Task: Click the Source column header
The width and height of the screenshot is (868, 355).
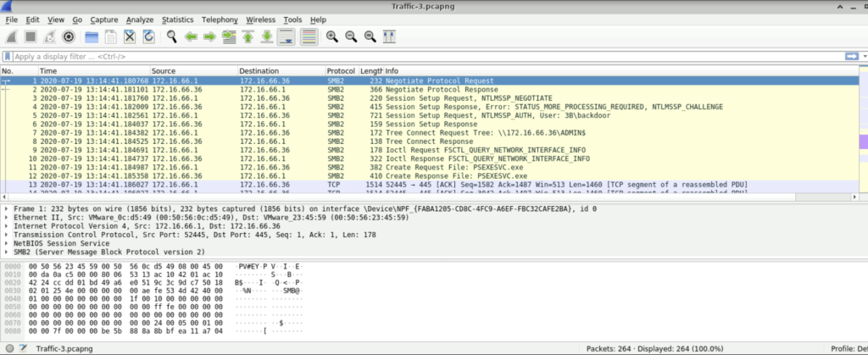Action: [192, 70]
